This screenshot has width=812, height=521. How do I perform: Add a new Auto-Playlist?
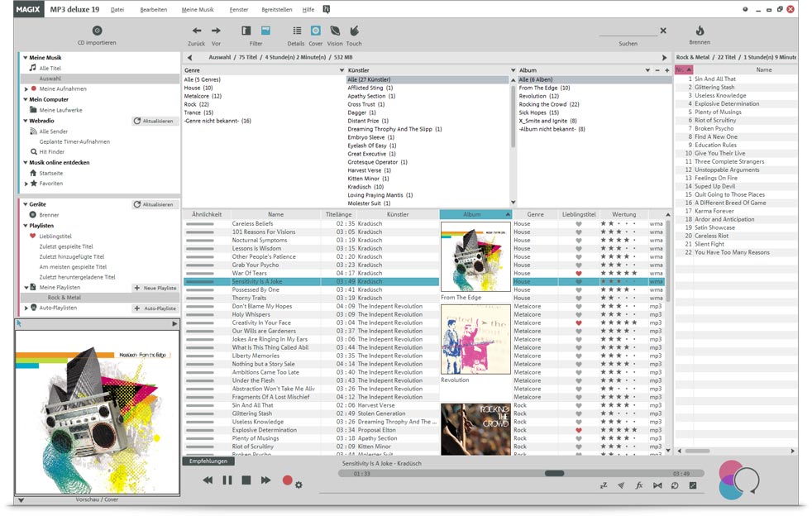[155, 308]
